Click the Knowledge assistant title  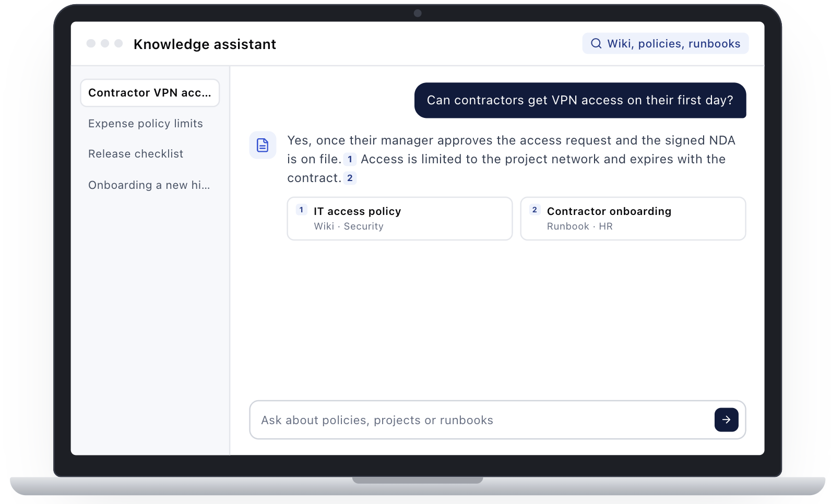[x=205, y=44]
